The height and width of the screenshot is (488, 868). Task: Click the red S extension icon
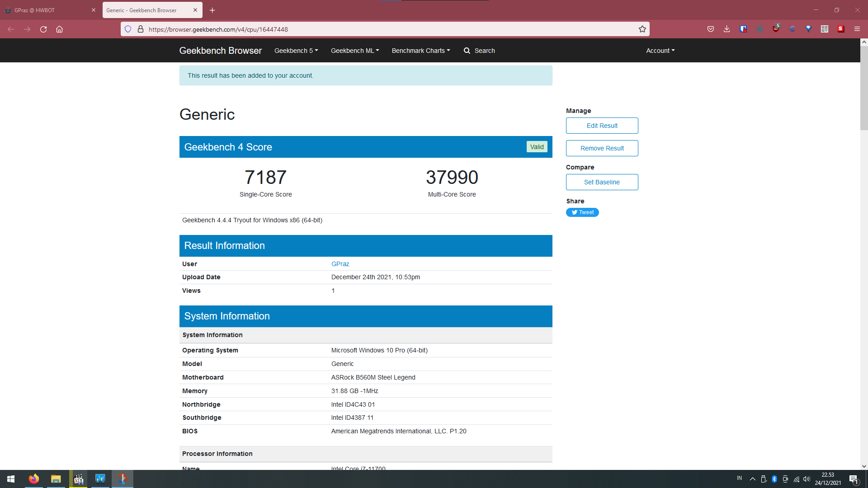[x=841, y=29]
